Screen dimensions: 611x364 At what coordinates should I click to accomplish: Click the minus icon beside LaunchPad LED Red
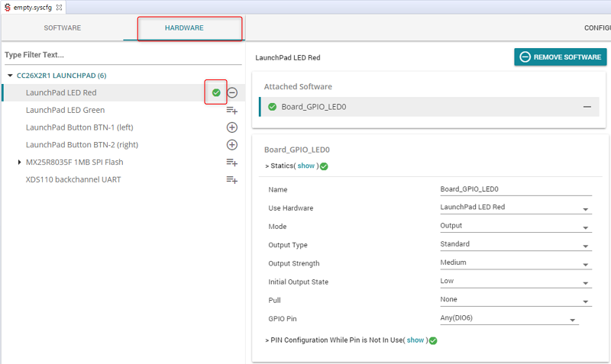pyautogui.click(x=232, y=92)
